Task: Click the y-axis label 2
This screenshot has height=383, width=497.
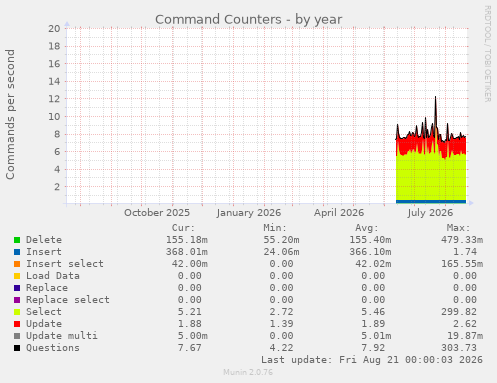Action: click(58, 187)
